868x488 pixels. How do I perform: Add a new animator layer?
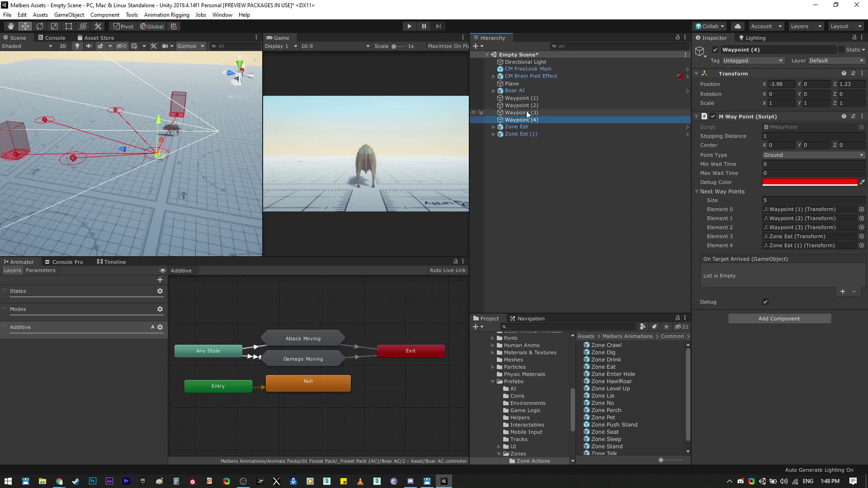coord(160,280)
